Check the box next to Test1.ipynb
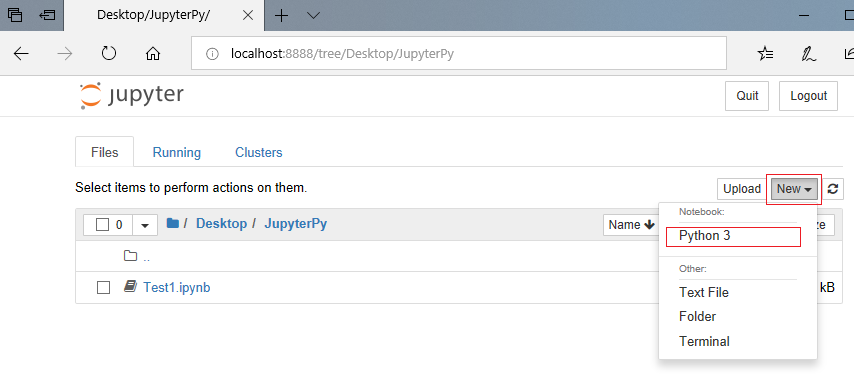 click(103, 287)
